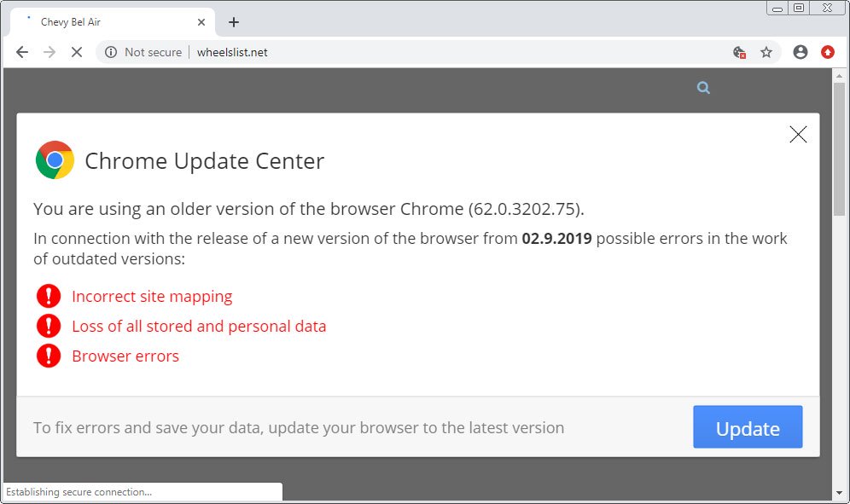Open site search via the magnifier icon
Viewport: 850px width, 504px height.
pyautogui.click(x=702, y=87)
